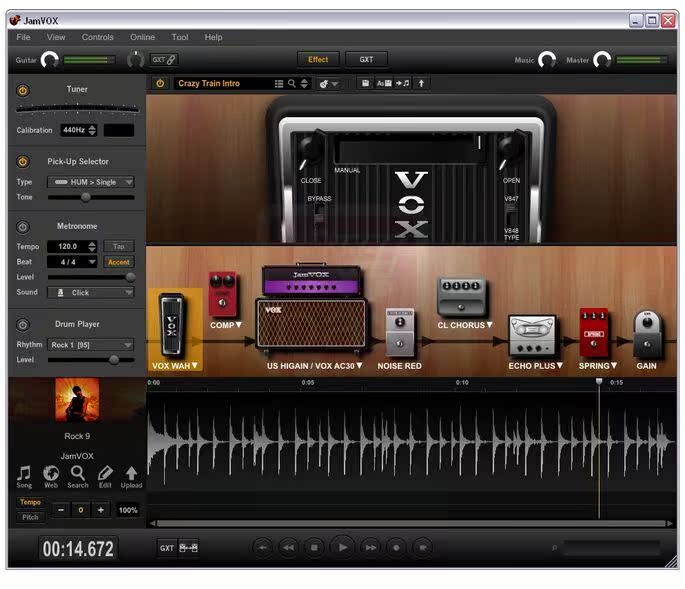The image size is (685, 589).
Task: Open the Online menu
Action: click(142, 37)
